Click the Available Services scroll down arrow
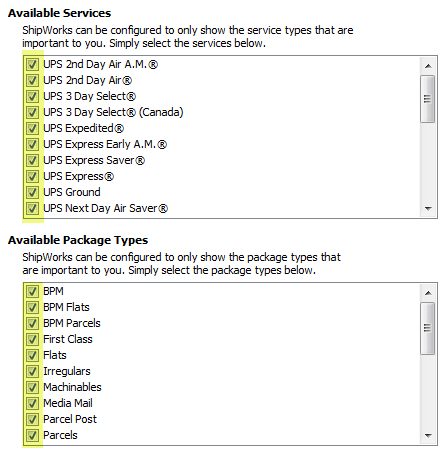This screenshot has height=449, width=442. pos(428,209)
